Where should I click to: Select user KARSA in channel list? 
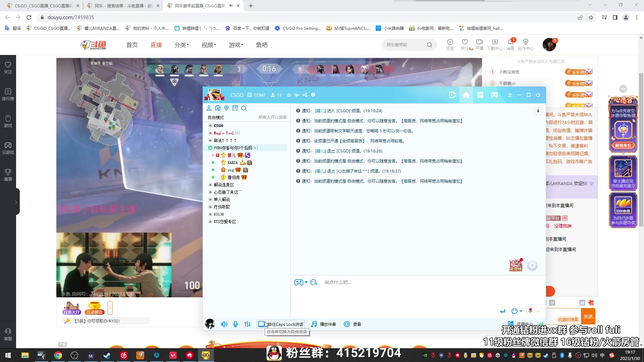coord(232,163)
